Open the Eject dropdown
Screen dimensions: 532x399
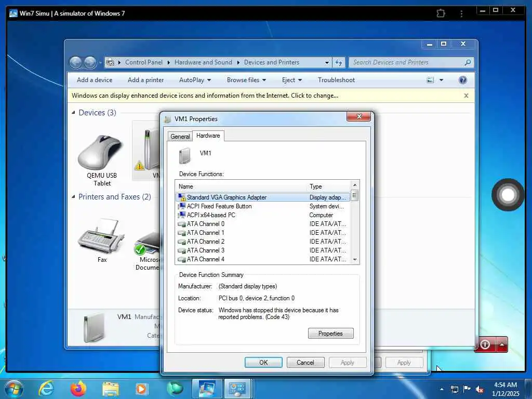tap(292, 80)
